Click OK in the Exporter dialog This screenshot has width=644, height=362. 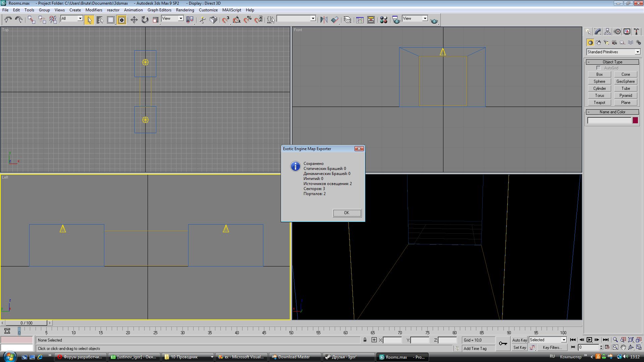(x=347, y=213)
